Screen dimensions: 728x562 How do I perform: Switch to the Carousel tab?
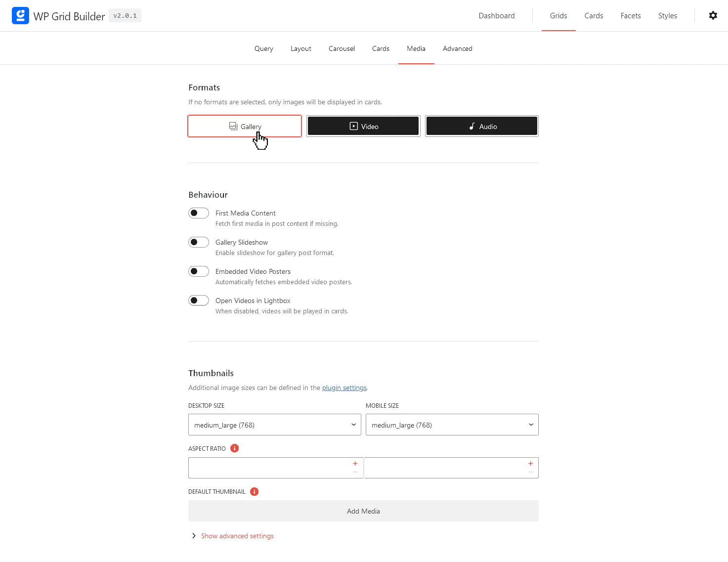(x=342, y=48)
